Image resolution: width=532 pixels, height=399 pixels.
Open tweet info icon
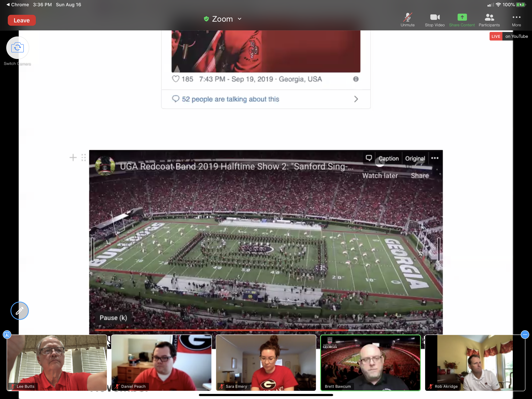[356, 79]
